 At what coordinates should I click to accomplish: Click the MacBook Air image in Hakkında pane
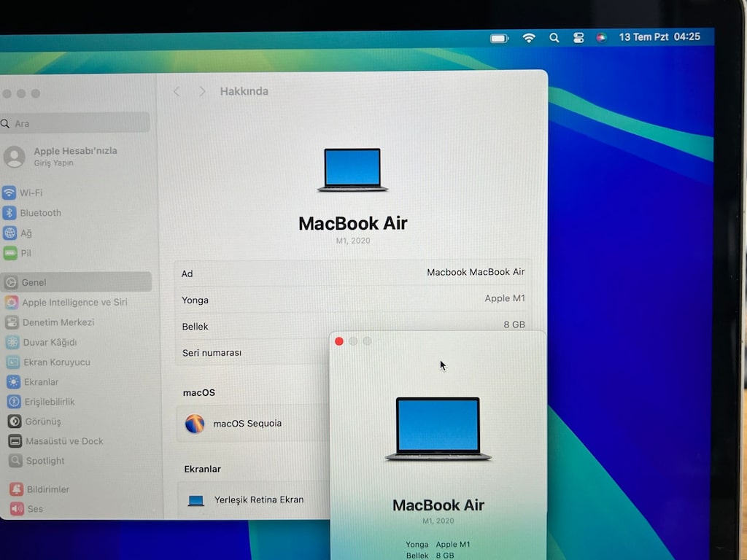(x=352, y=170)
